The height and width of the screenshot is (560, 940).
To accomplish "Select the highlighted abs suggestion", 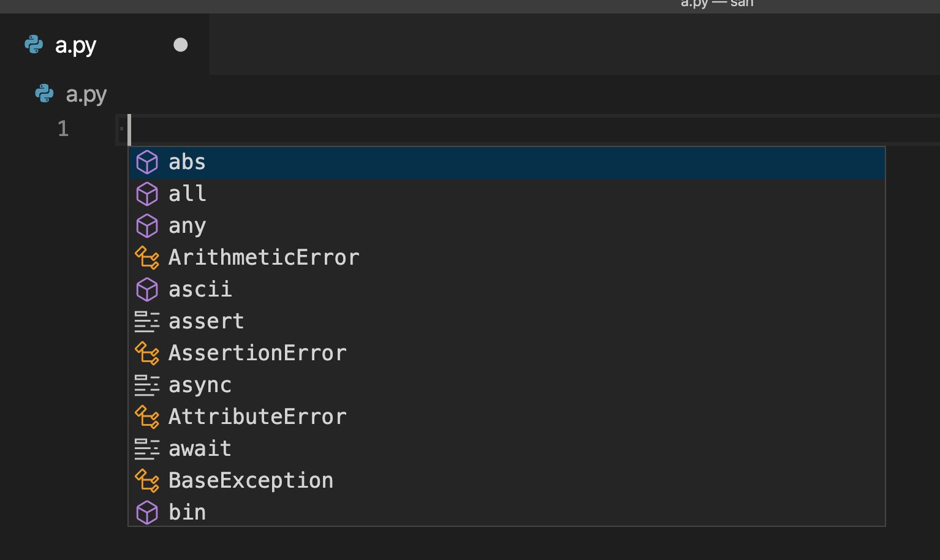I will pyautogui.click(x=187, y=162).
